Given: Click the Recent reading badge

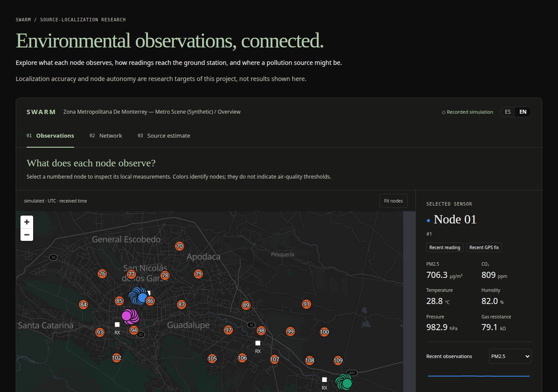Looking at the screenshot, I should click(445, 247).
